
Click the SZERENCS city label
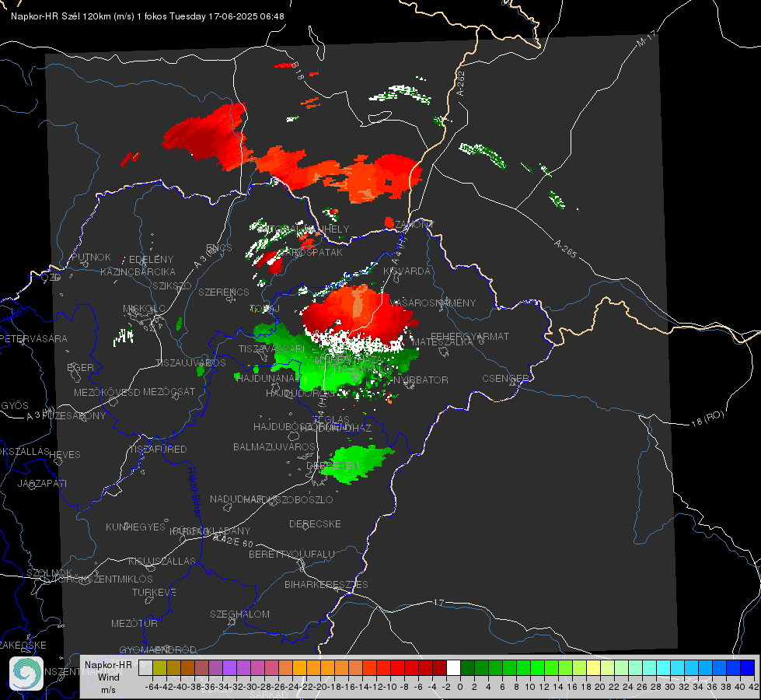(224, 292)
